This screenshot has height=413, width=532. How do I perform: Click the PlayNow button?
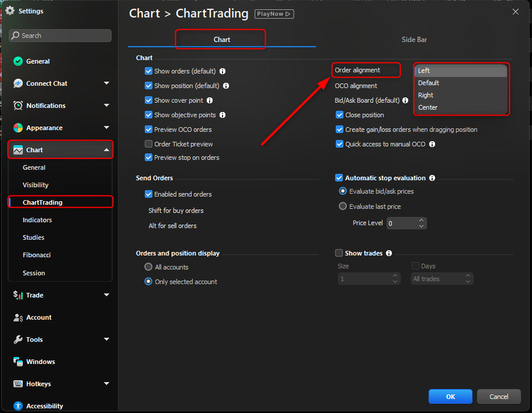click(274, 14)
